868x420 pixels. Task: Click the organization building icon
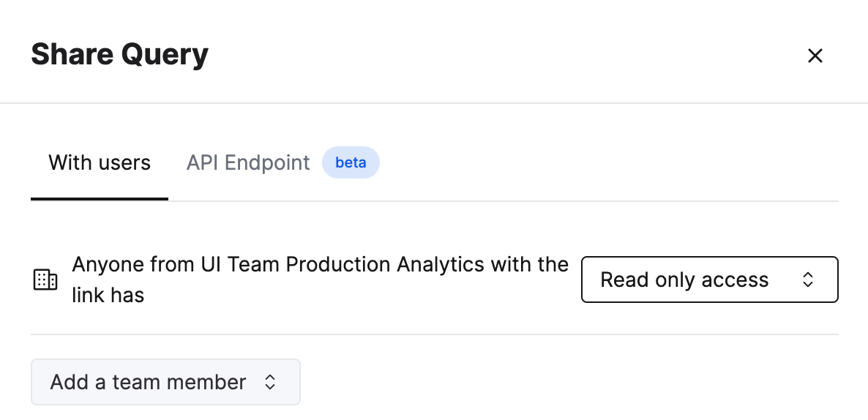click(x=45, y=280)
